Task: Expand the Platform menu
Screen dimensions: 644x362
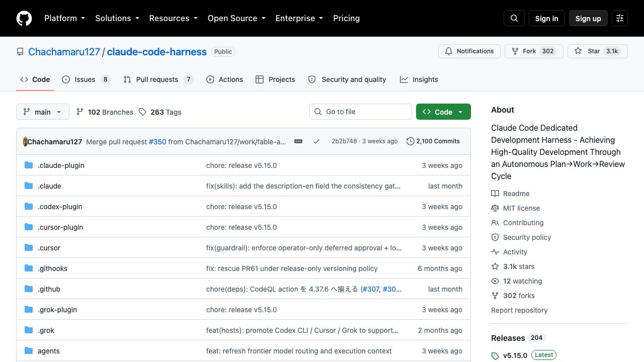Action: click(64, 18)
